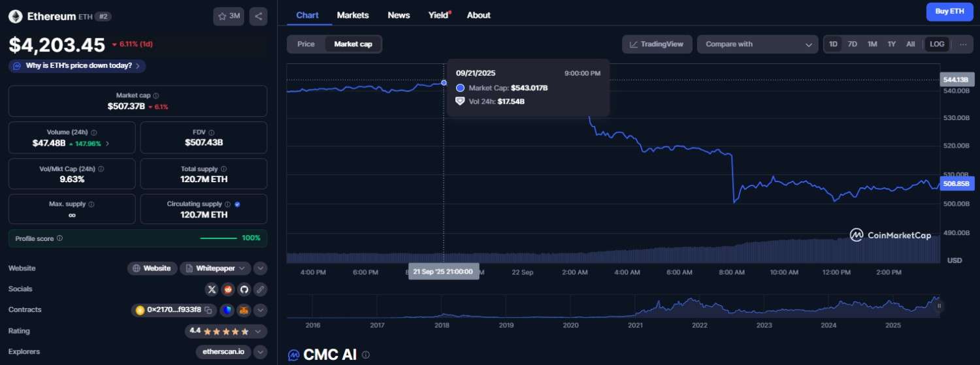Click the Profile score progress bar

pyautogui.click(x=218, y=238)
